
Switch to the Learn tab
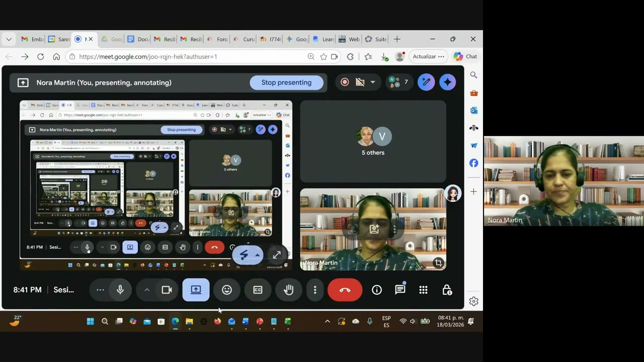323,39
